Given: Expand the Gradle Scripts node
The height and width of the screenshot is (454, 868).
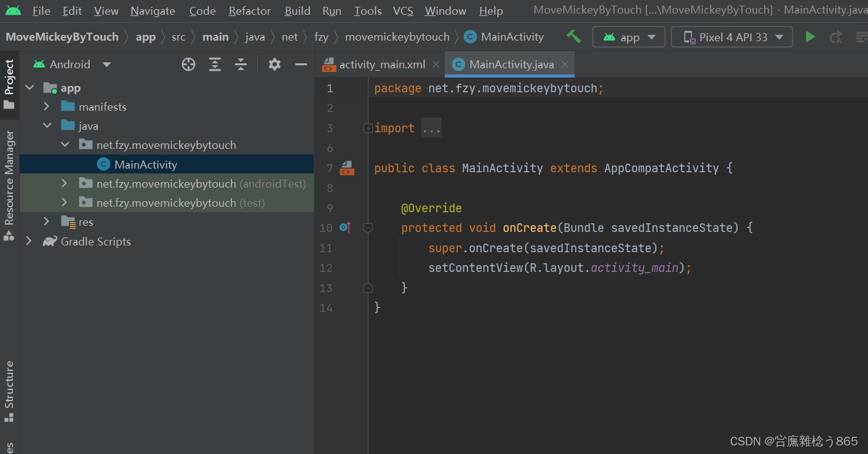Looking at the screenshot, I should pos(29,241).
